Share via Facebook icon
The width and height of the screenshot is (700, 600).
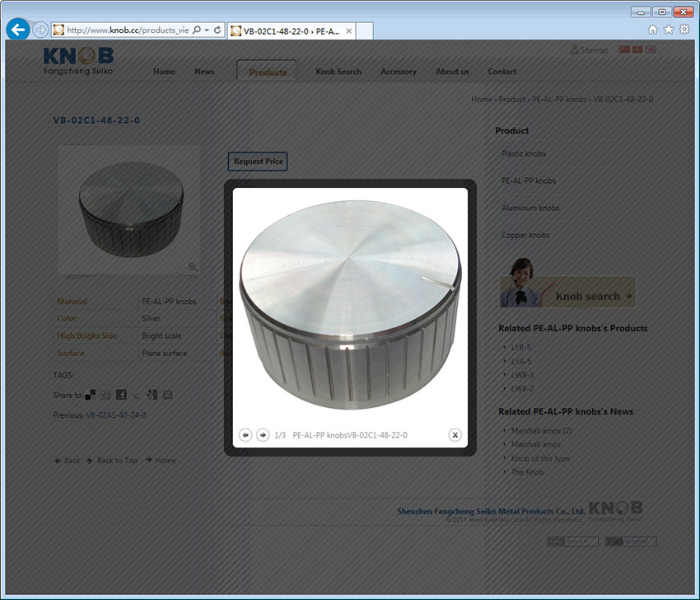click(x=121, y=395)
